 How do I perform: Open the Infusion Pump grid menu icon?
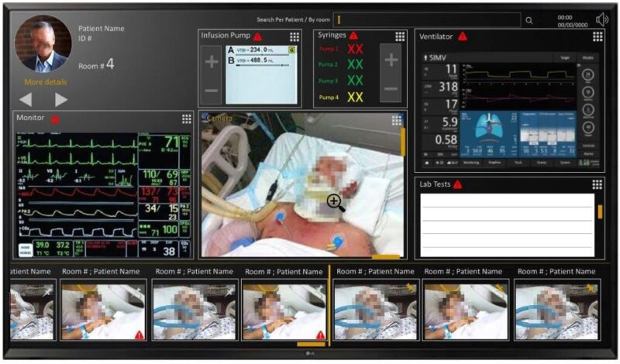click(294, 37)
